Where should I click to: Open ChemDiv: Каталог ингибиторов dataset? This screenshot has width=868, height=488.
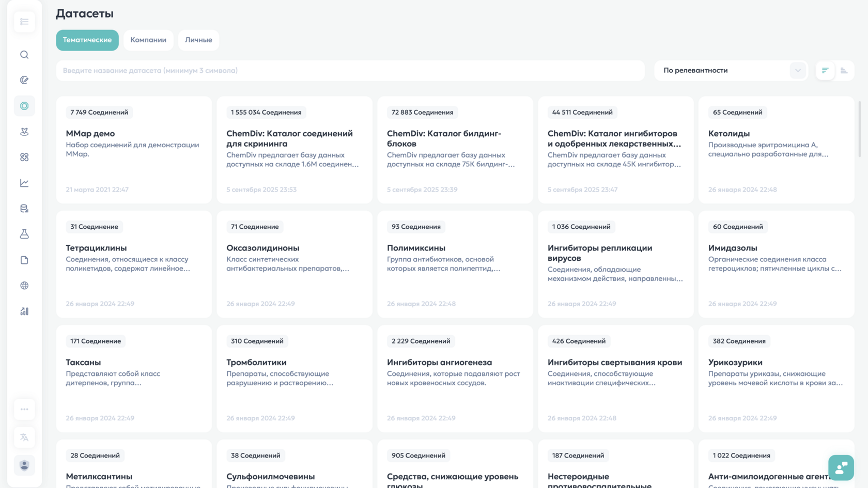[616, 150]
